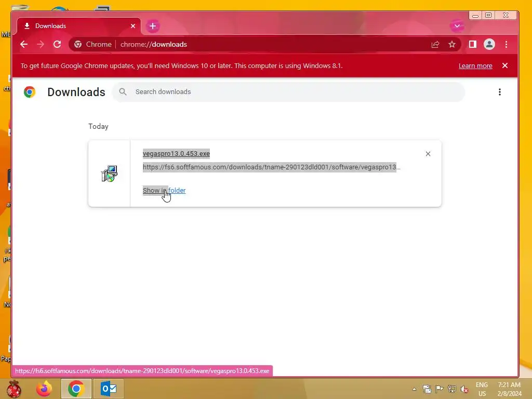
Task: Bookmark this page with star icon
Action: 452,45
